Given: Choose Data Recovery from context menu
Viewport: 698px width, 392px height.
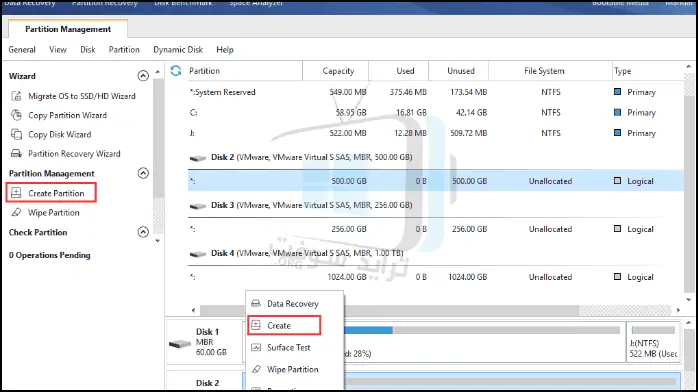Looking at the screenshot, I should point(293,303).
